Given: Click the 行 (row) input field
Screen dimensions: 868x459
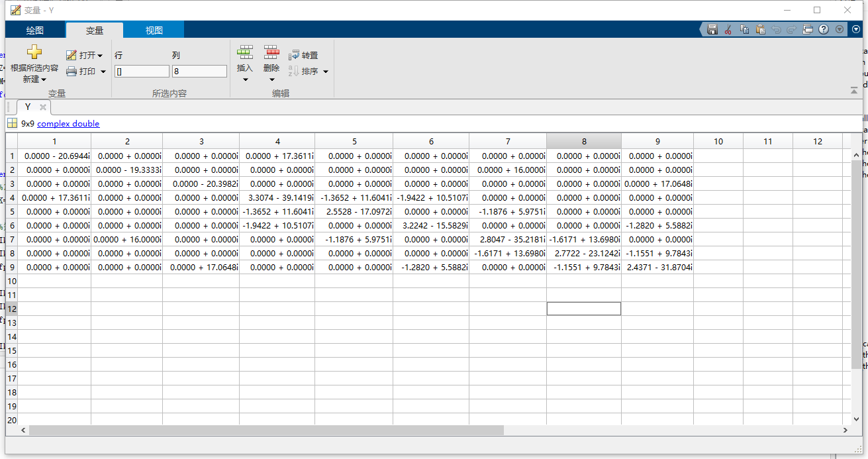Looking at the screenshot, I should (x=142, y=71).
